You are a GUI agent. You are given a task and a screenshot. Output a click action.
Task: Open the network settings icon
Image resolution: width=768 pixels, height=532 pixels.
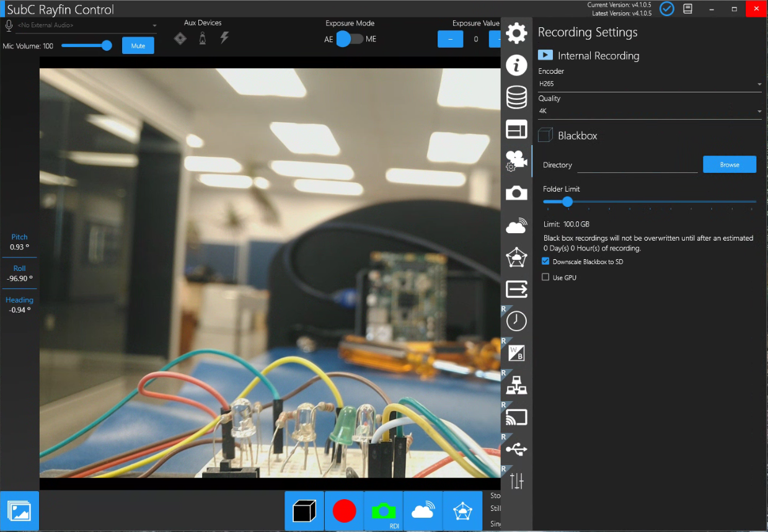516,386
